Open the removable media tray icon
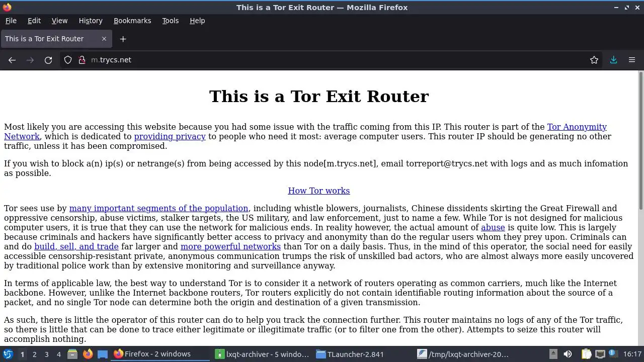Image resolution: width=644 pixels, height=362 pixels. coord(553,354)
